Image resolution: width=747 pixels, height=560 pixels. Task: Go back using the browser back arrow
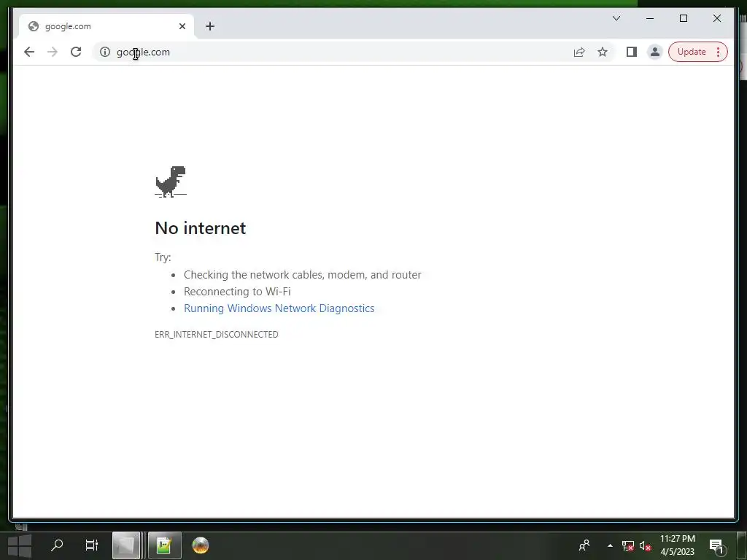[x=29, y=52]
